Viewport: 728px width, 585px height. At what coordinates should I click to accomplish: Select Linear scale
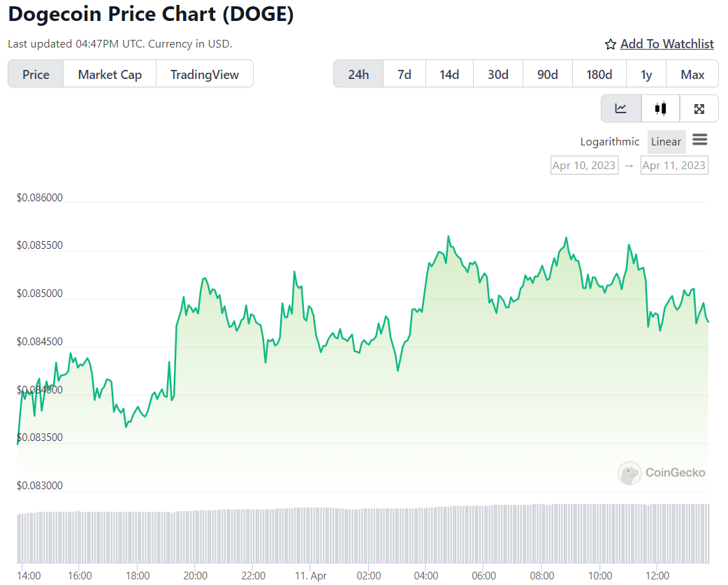(667, 142)
